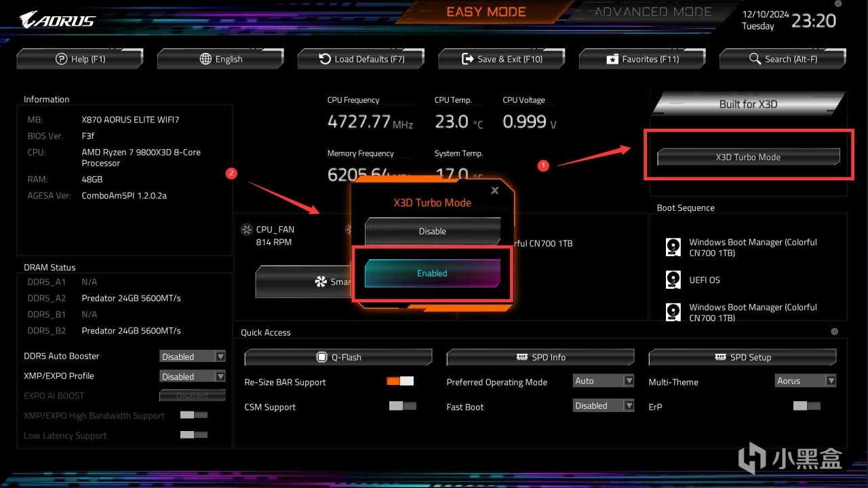Switch to the ADVANCED MODE tab

click(653, 12)
